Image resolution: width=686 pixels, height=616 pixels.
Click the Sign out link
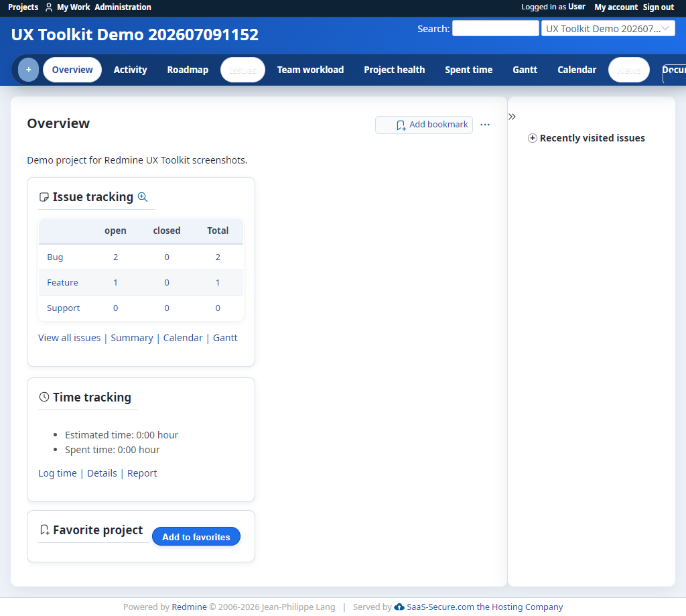click(x=658, y=7)
